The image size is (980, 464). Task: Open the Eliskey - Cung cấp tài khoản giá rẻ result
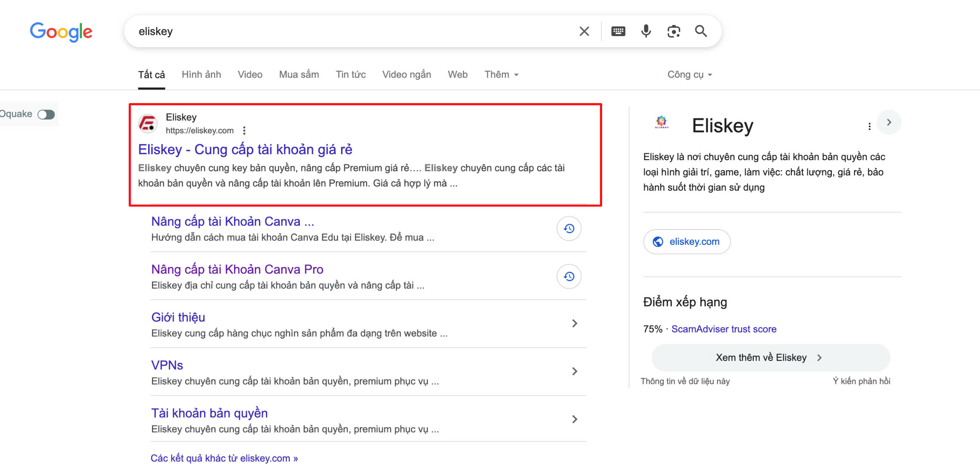coord(245,149)
